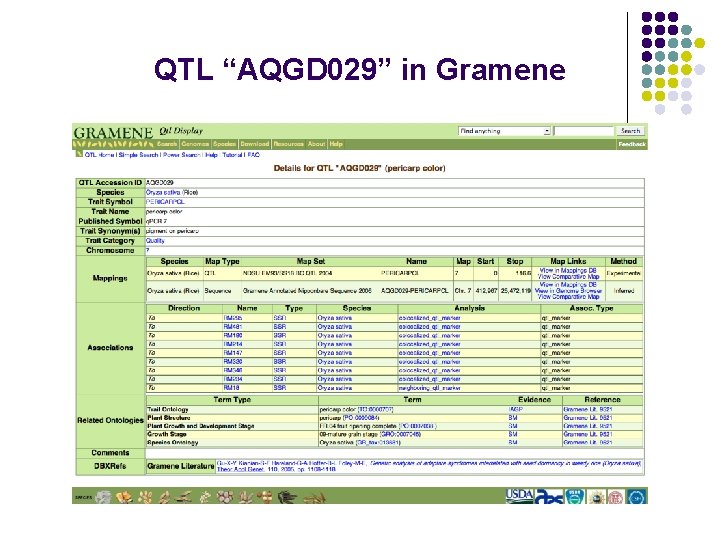Image resolution: width=720 pixels, height=540 pixels.
Task: Click the Associations section label
Action: 110,348
